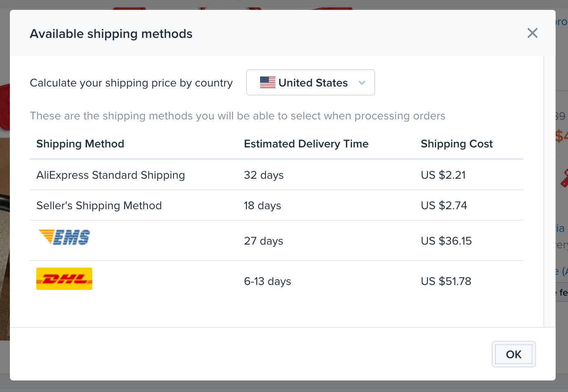
Task: Click the Available shipping methods dialog title
Action: point(111,34)
